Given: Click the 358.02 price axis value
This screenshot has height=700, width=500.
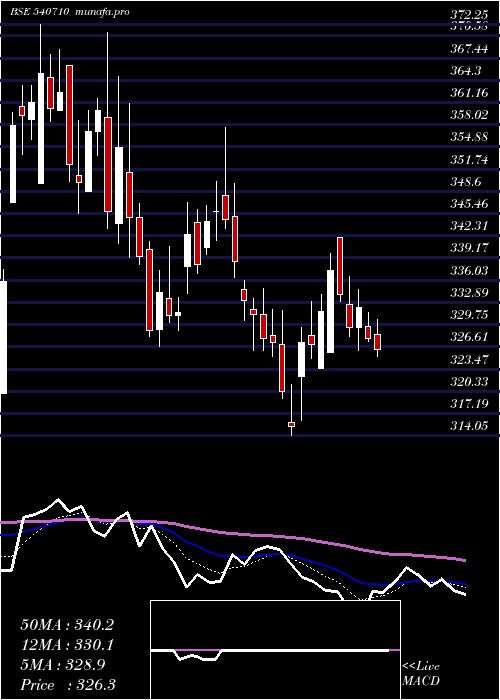Looking at the screenshot, I should (469, 115).
